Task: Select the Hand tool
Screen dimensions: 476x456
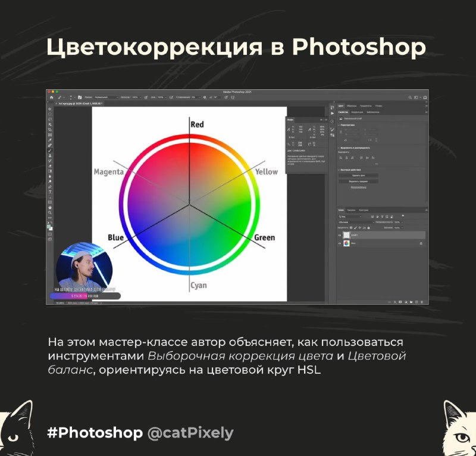Action: click(50, 207)
